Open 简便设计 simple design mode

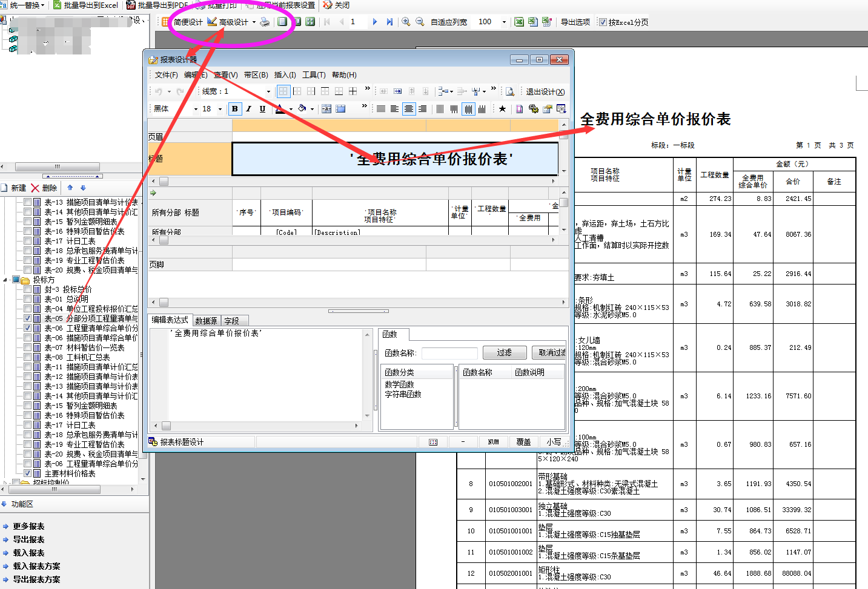[182, 22]
